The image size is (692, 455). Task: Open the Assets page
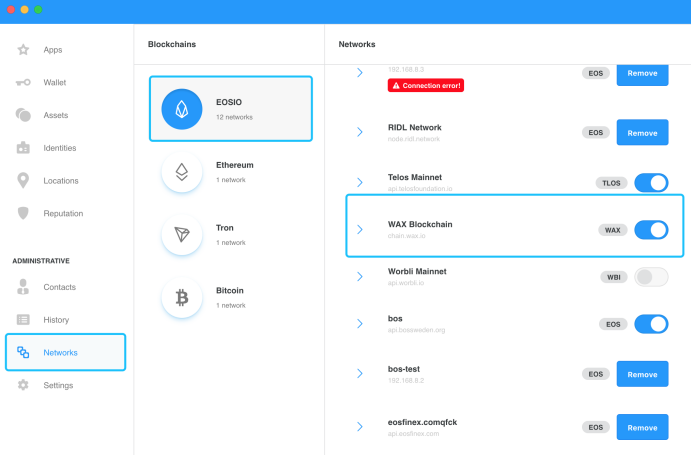point(56,115)
